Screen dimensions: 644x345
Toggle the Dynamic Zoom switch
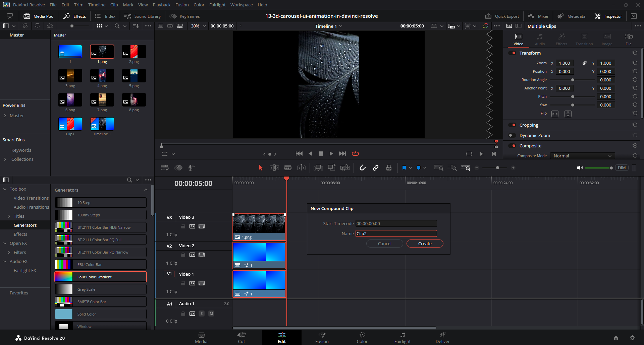[512, 135]
